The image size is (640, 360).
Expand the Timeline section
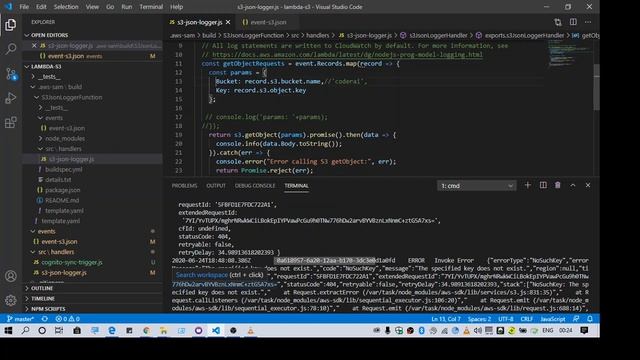point(92,298)
